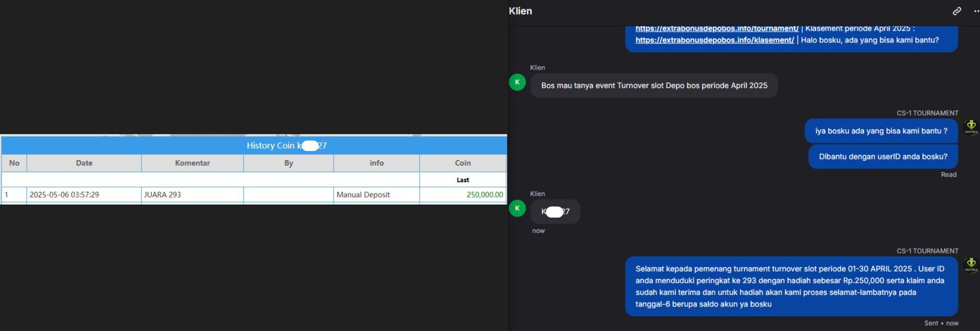The height and width of the screenshot is (331, 980).
Task: Select the message about event Turnover slot
Action: 654,85
